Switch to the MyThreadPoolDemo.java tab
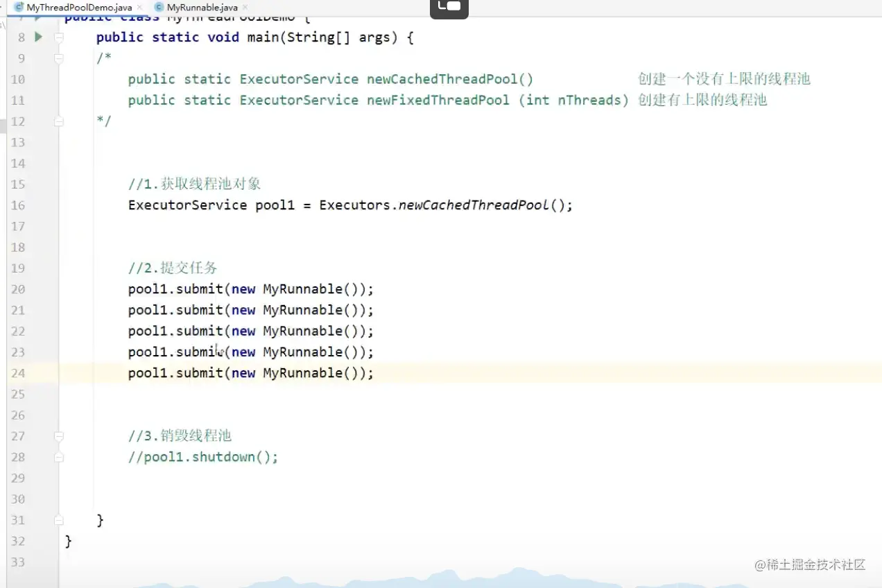Viewport: 882px width, 588px height. pos(79,7)
